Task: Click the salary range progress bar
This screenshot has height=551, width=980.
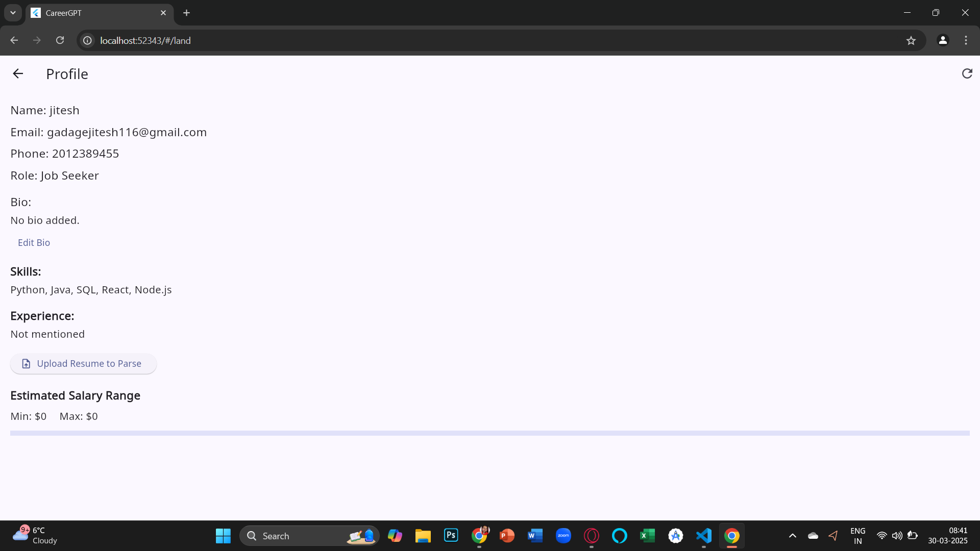Action: [x=489, y=433]
